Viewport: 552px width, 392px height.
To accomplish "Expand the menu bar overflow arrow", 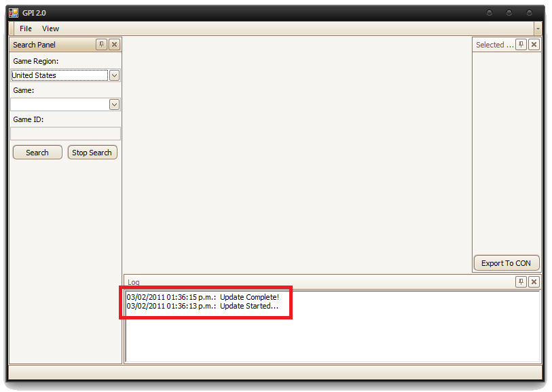I will tap(538, 29).
